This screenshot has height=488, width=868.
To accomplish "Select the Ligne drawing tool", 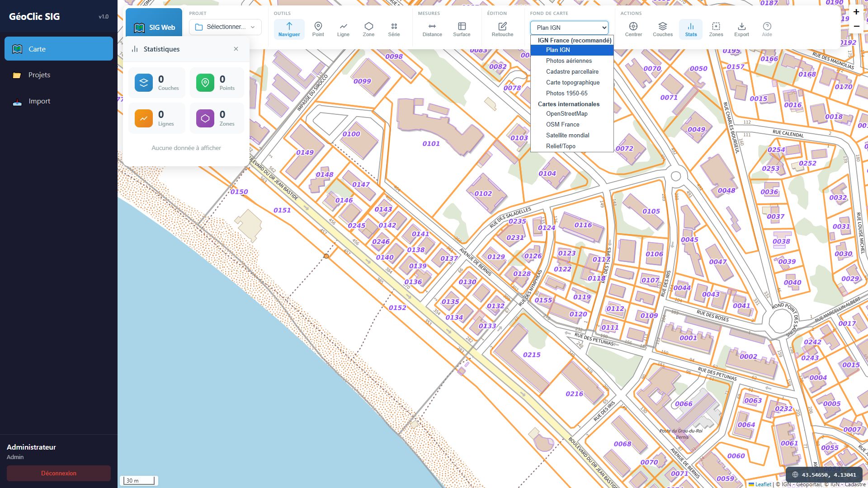I will (x=344, y=28).
